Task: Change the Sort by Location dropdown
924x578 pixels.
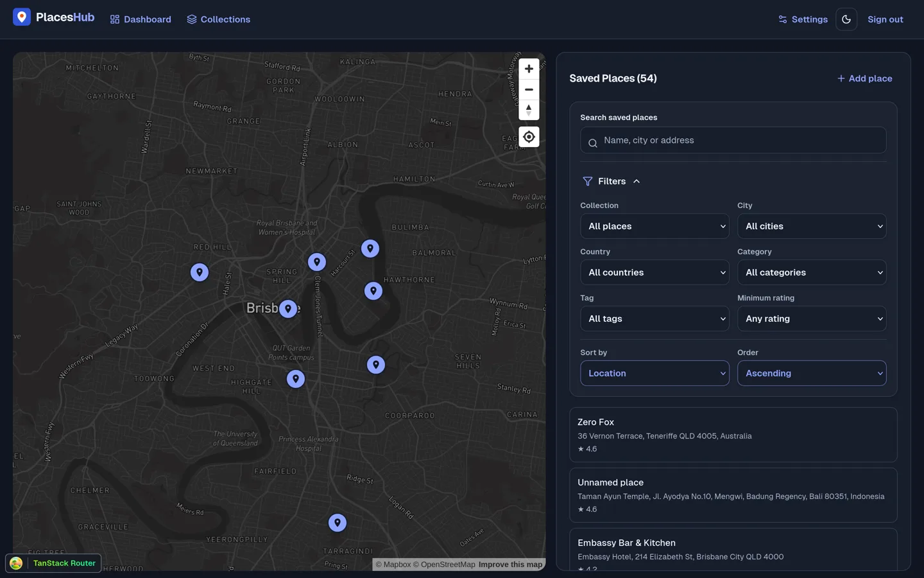Action: (x=654, y=373)
